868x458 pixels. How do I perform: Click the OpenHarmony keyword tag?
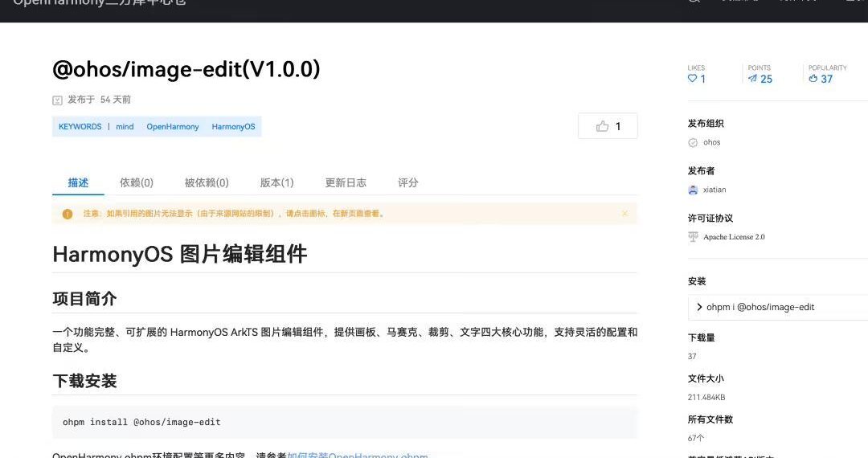pos(173,127)
